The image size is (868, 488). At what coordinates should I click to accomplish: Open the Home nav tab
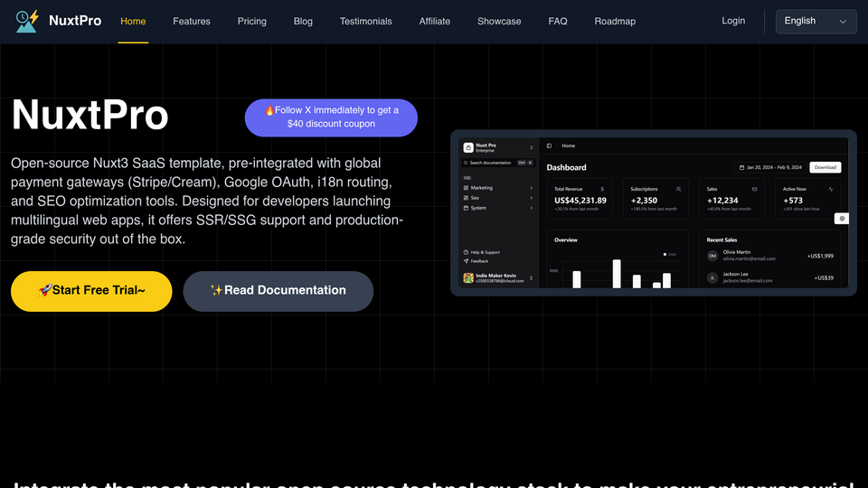pos(133,21)
